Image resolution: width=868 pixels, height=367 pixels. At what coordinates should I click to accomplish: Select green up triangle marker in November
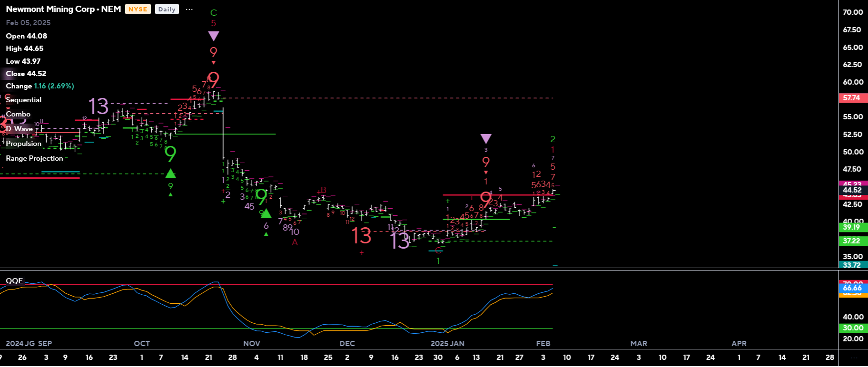pos(266,213)
